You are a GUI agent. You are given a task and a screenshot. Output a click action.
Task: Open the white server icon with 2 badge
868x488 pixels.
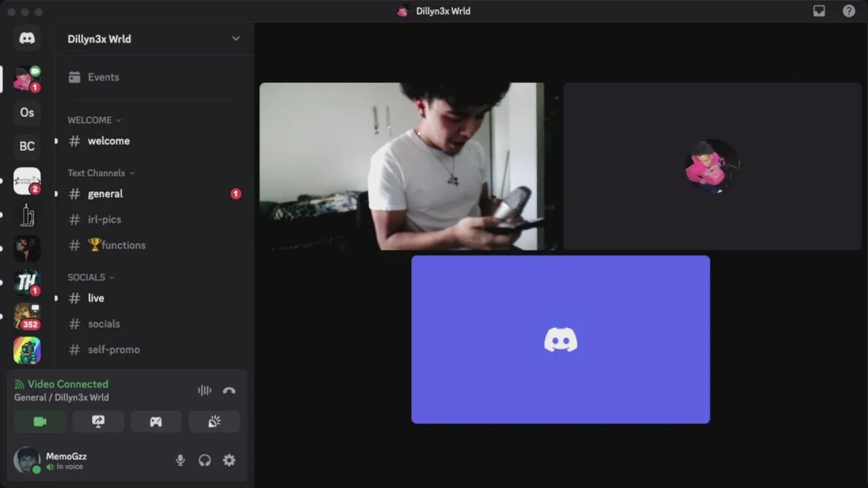(x=27, y=181)
